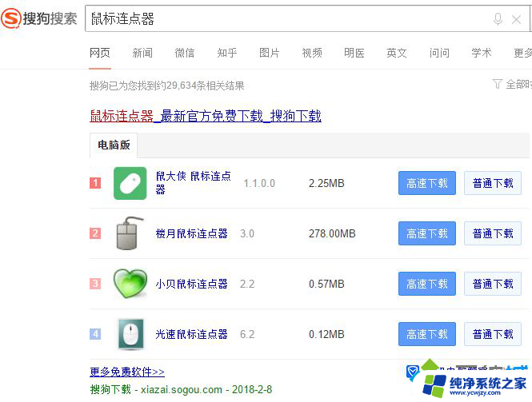This screenshot has width=532, height=402.
Task: Switch to the 网页 tab
Action: pyautogui.click(x=100, y=53)
